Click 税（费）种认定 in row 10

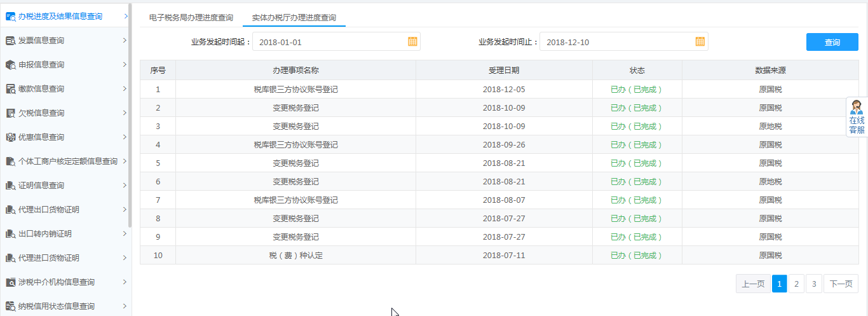click(295, 256)
